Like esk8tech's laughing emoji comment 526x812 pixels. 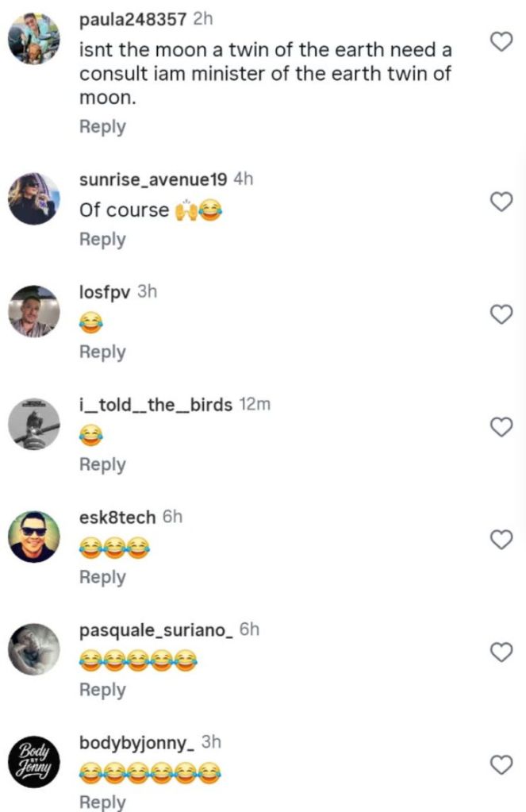coord(501,541)
